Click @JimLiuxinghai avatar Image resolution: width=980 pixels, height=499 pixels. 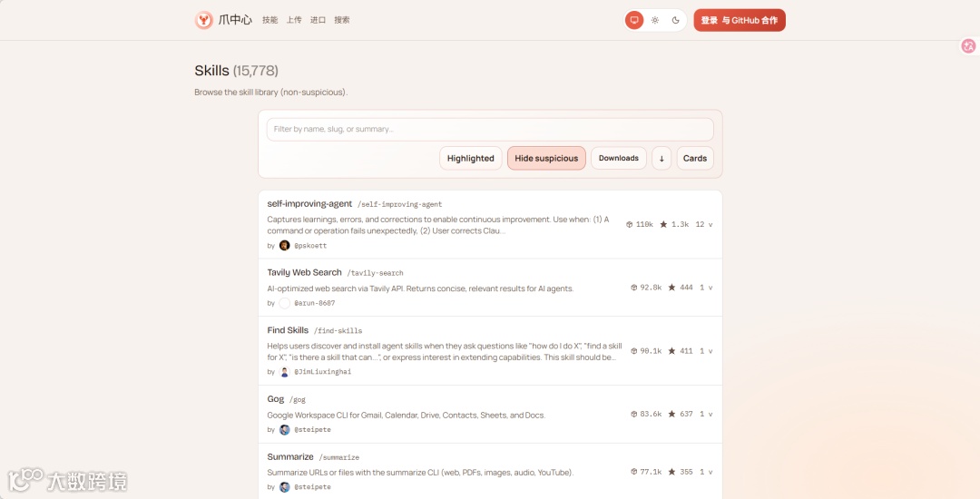point(284,372)
